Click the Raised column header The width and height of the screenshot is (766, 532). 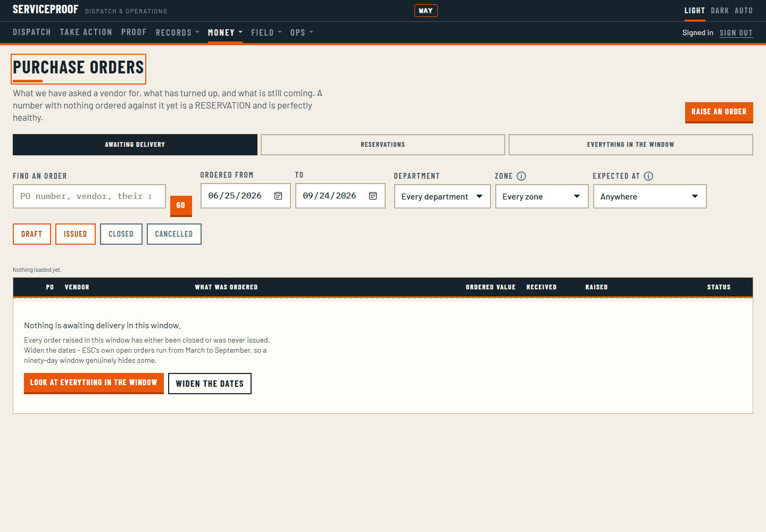coord(596,287)
